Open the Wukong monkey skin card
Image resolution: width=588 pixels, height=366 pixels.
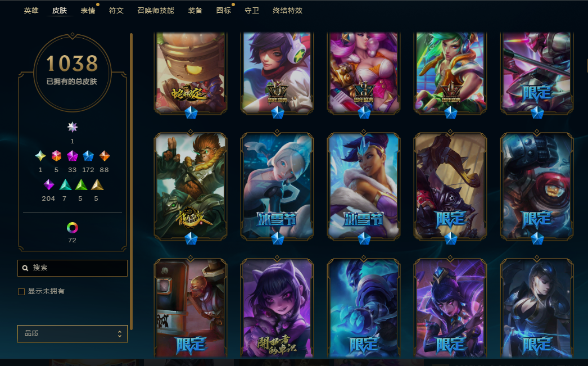point(191,187)
